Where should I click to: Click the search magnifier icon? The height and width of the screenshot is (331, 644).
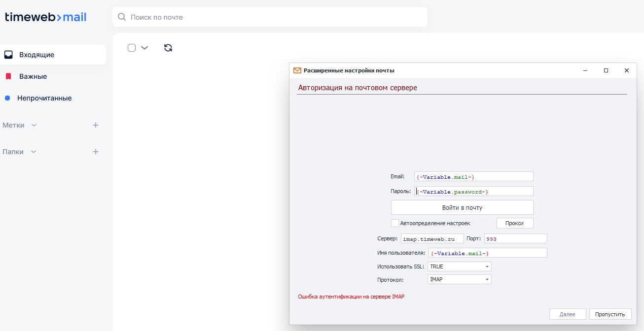pos(122,17)
